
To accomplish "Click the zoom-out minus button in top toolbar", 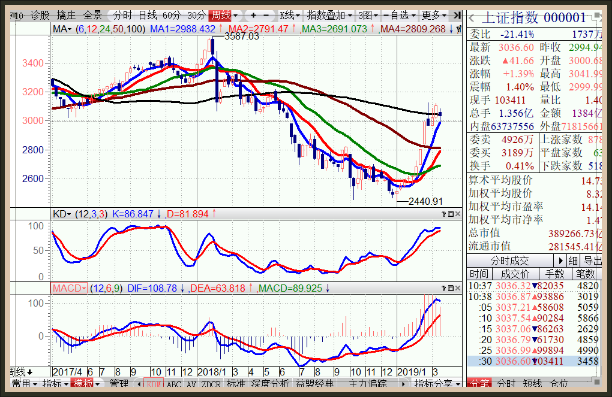I will tap(266, 15).
